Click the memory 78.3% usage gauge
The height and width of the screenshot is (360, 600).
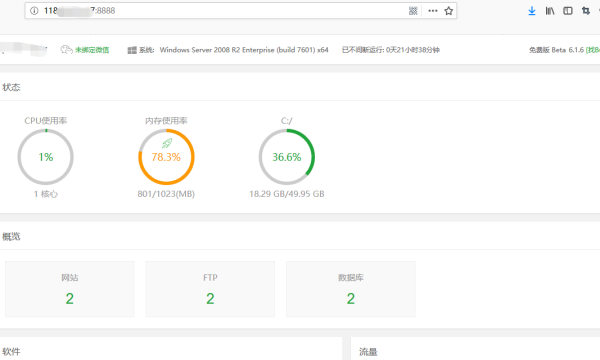click(166, 157)
